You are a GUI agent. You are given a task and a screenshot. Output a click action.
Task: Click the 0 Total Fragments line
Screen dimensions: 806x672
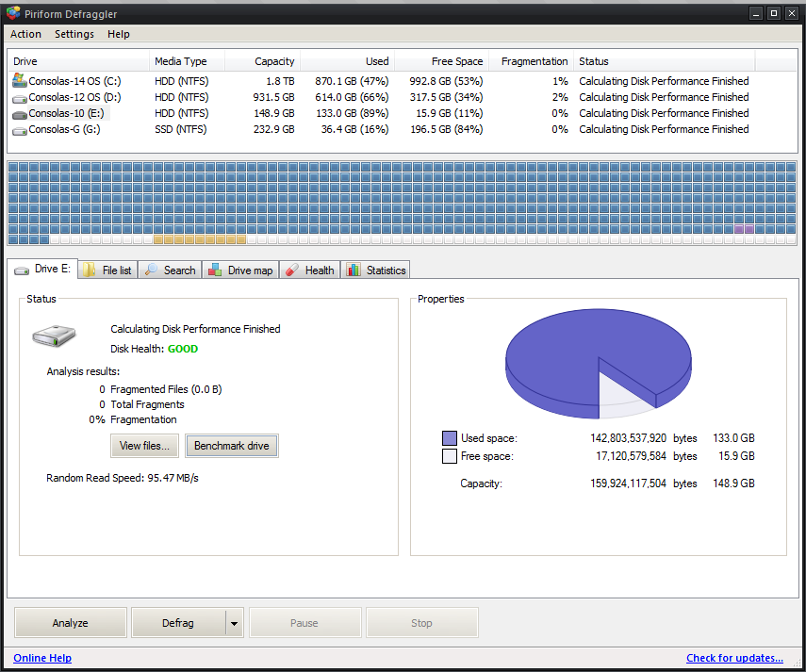(x=141, y=404)
